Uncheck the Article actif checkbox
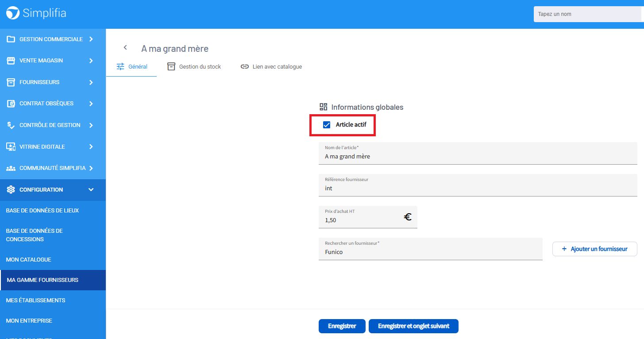Screen dimensions: 644x339 (327, 125)
